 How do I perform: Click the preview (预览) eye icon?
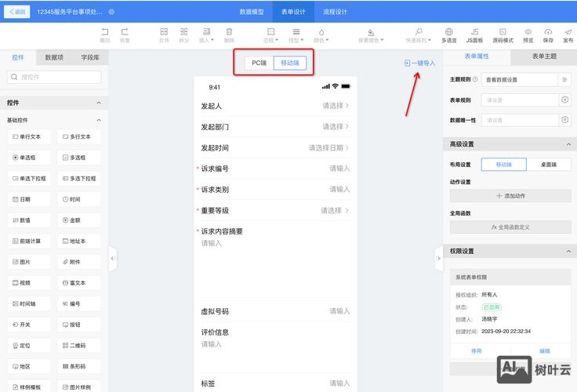point(528,32)
